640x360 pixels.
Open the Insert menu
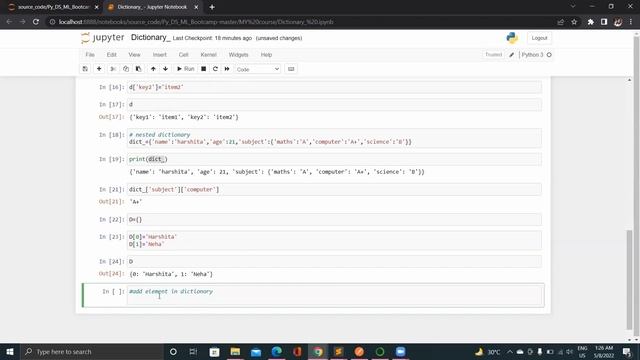coord(160,55)
